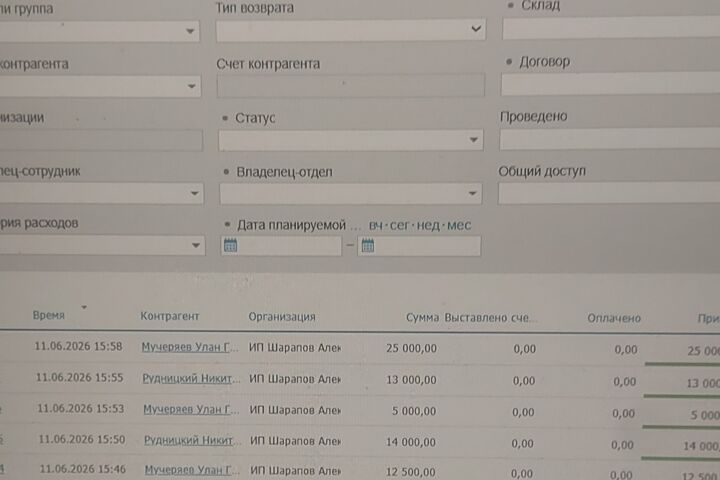Click ИП Шарапов cell in 15:58 row
Screen dimensions: 720x480
pyautogui.click(x=295, y=348)
